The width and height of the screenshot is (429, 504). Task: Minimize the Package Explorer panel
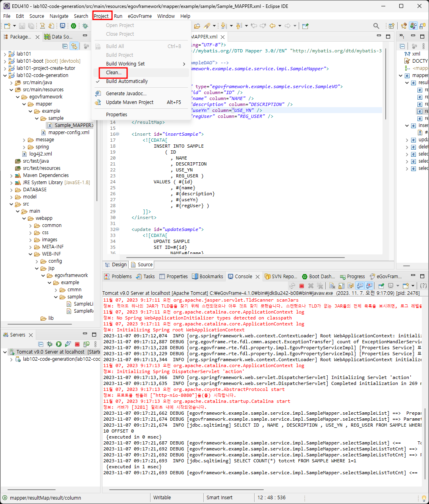(85, 36)
